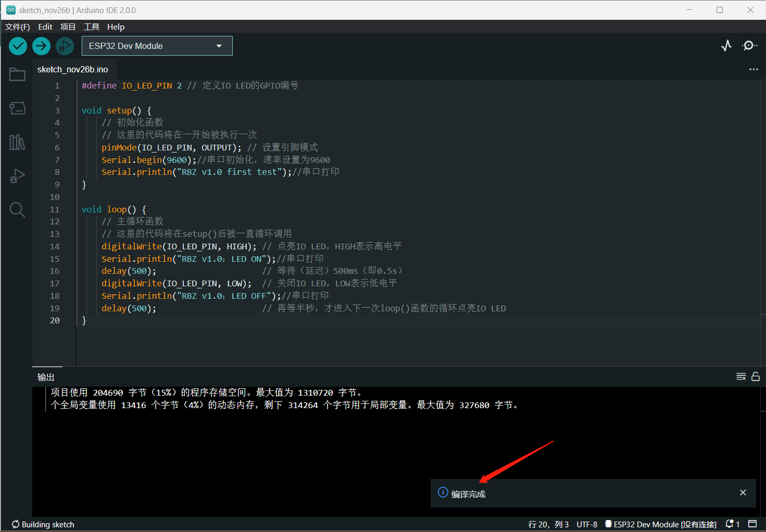This screenshot has height=532, width=766.
Task: Open the 文件(F) menu
Action: click(17, 27)
